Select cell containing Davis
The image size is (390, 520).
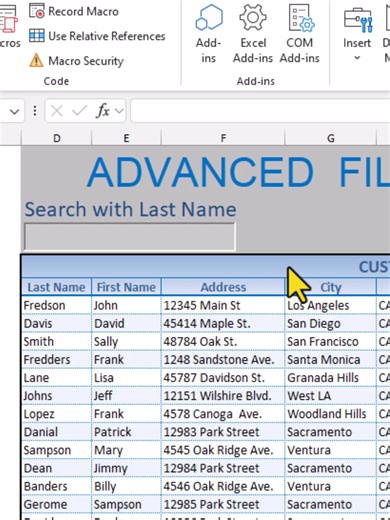pyautogui.click(x=56, y=323)
